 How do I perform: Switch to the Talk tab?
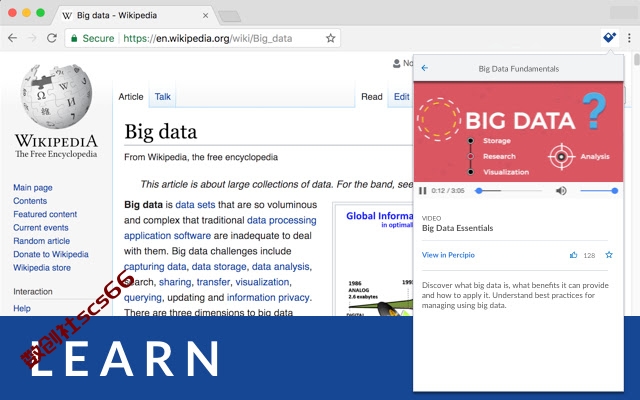162,97
